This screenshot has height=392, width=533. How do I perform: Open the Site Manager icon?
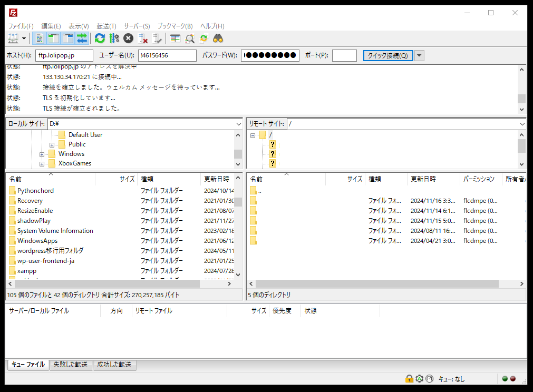pos(12,38)
